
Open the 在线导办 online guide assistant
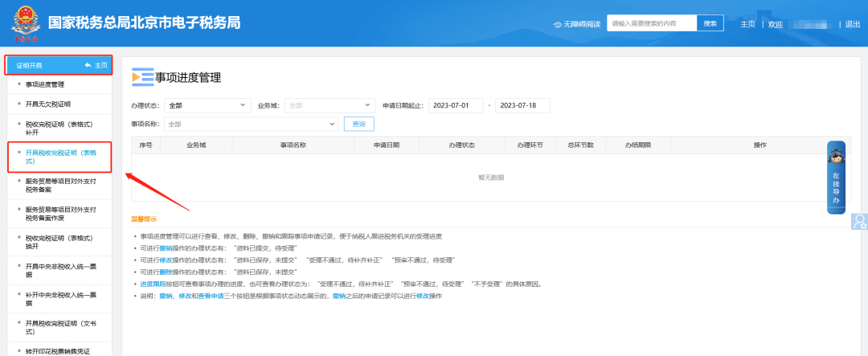(x=836, y=178)
